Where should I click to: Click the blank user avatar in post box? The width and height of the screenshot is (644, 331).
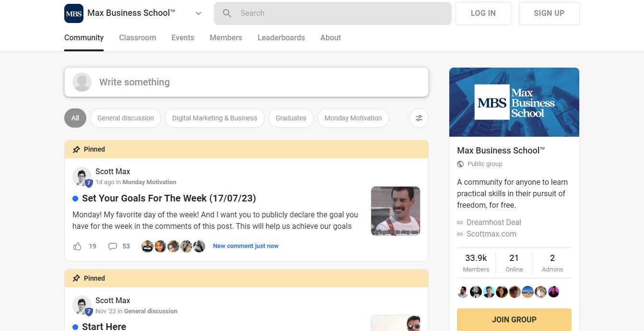(x=82, y=82)
